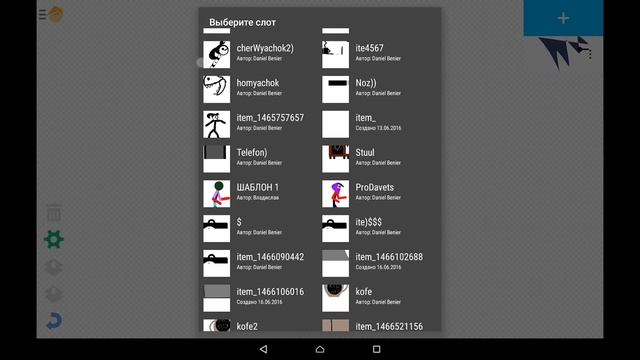The image size is (640, 360).
Task: Click the lower layer stack icon
Action: click(54, 293)
